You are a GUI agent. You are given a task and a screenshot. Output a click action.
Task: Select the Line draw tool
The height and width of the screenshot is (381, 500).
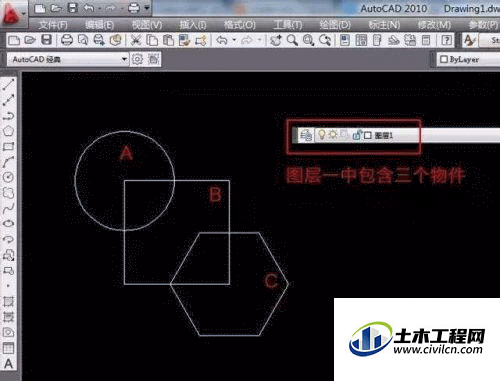[8, 85]
